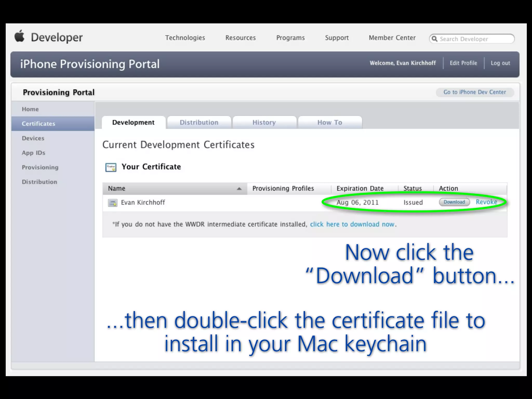The height and width of the screenshot is (399, 532).
Task: Open Member Center
Action: coord(392,38)
